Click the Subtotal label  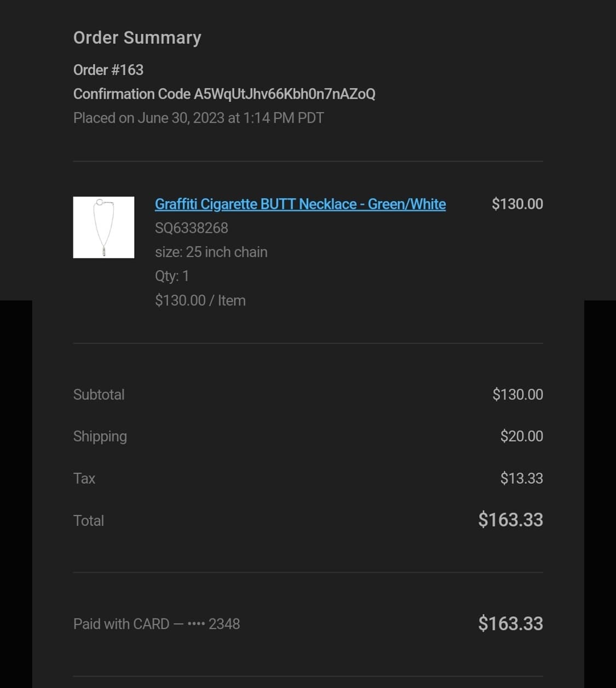point(99,395)
